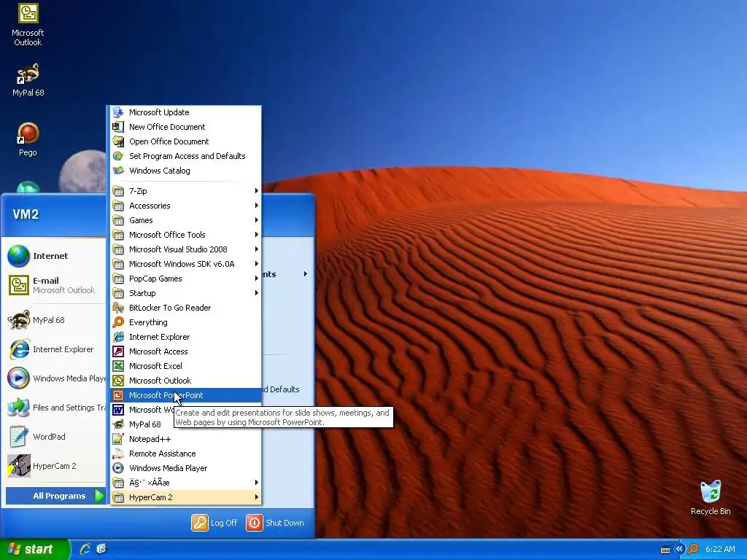Viewport: 747px width, 560px height.
Task: Expand the HyperCam 2 submenu arrow in programs
Action: [x=256, y=497]
